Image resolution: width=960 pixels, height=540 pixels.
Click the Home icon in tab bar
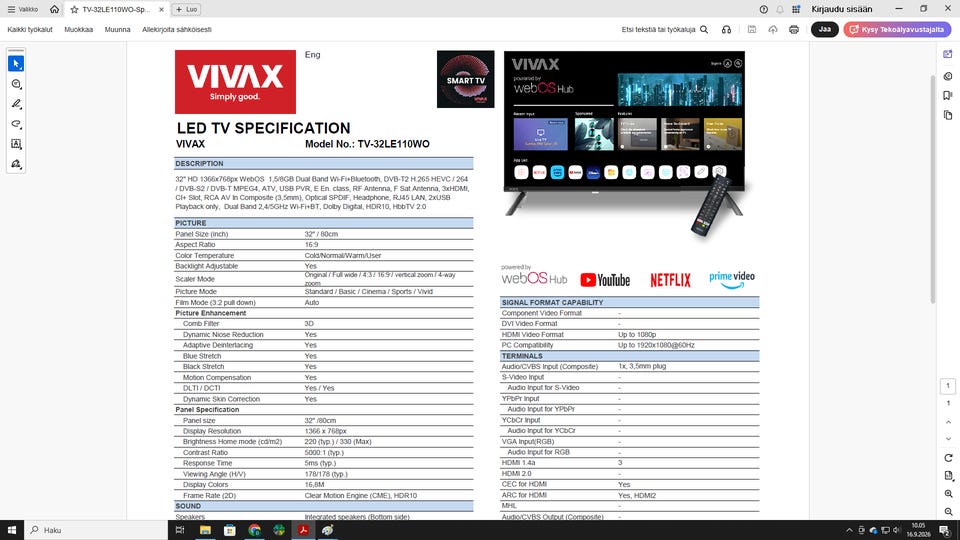click(x=54, y=9)
